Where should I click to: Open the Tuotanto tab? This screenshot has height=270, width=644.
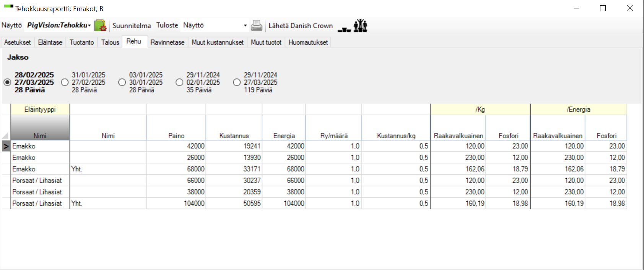(82, 42)
